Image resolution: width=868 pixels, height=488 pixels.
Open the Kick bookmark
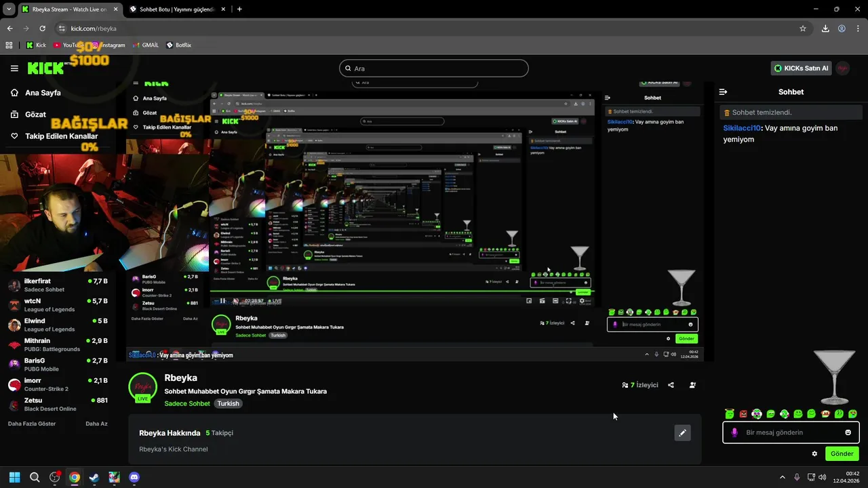[x=36, y=45]
